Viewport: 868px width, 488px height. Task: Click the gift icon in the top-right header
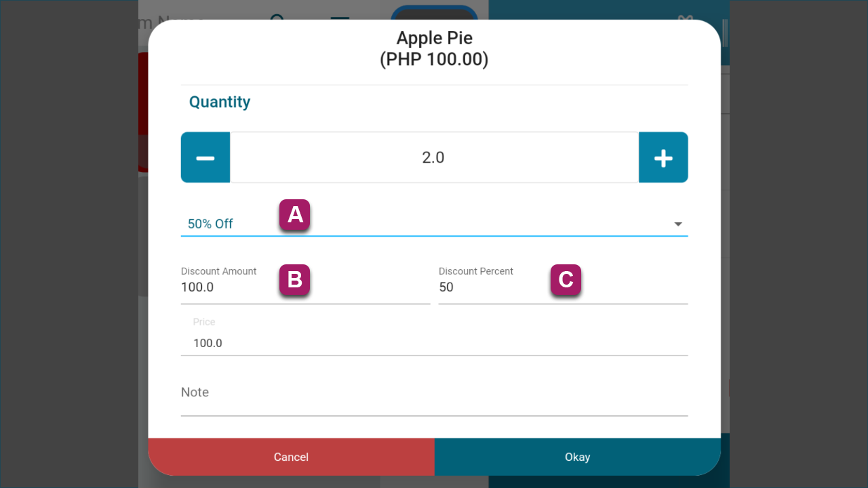coord(686,18)
